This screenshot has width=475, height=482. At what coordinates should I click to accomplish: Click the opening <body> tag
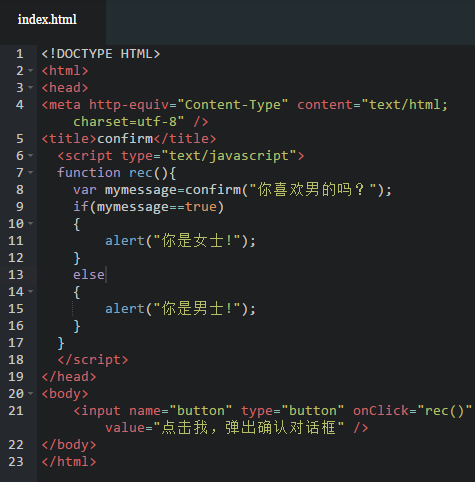(65, 394)
